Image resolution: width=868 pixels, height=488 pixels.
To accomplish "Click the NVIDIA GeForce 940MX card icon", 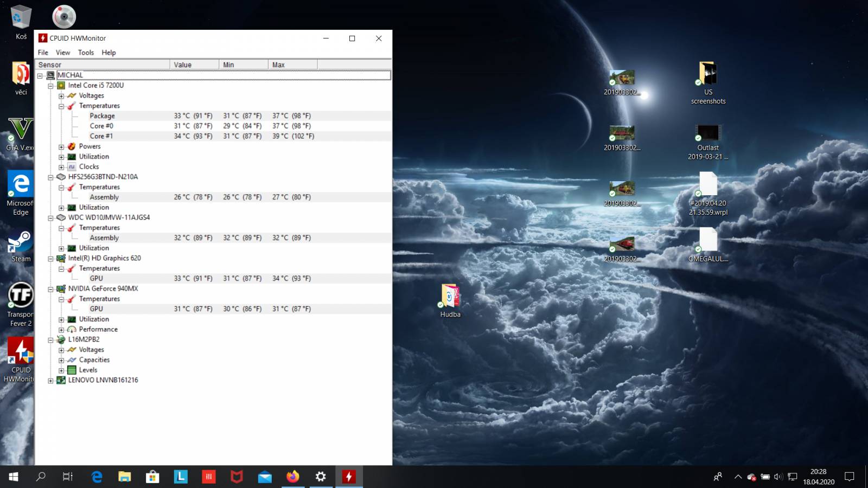I will (x=61, y=288).
